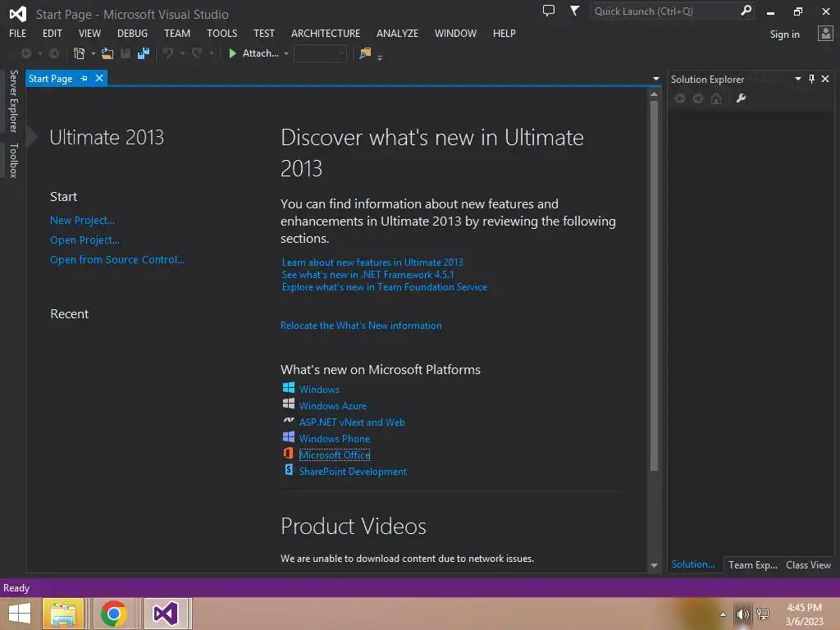This screenshot has width=840, height=630.
Task: Click the Navigate Backward toolbar icon
Action: click(x=25, y=53)
